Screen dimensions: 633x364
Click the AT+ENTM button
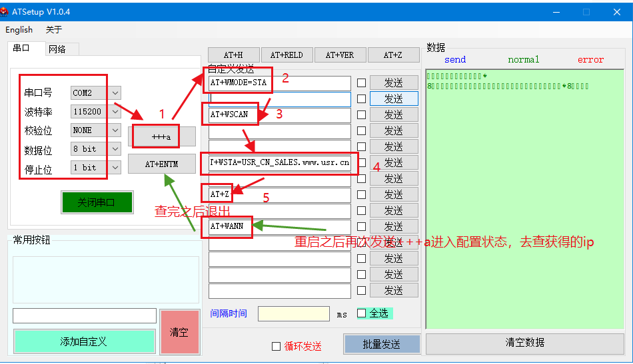(x=161, y=164)
